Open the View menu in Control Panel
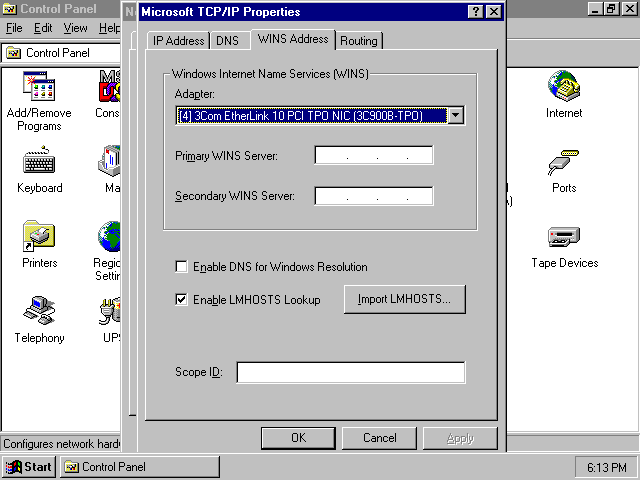640x480 pixels. tap(75, 28)
